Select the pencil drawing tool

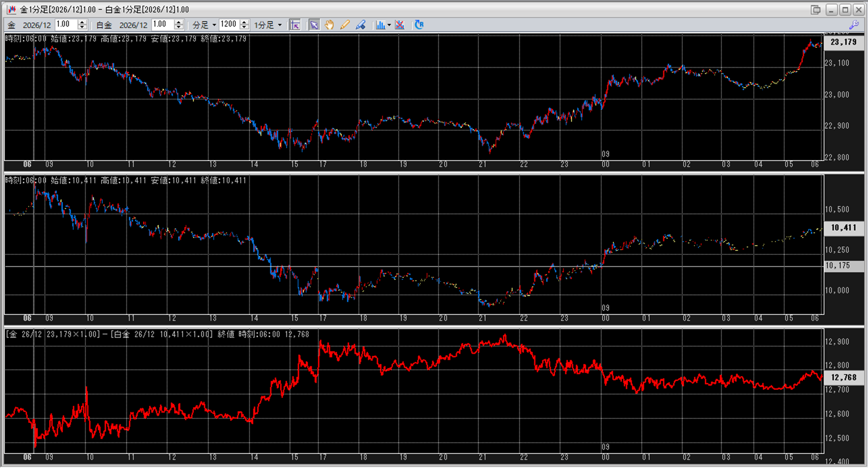tap(345, 25)
